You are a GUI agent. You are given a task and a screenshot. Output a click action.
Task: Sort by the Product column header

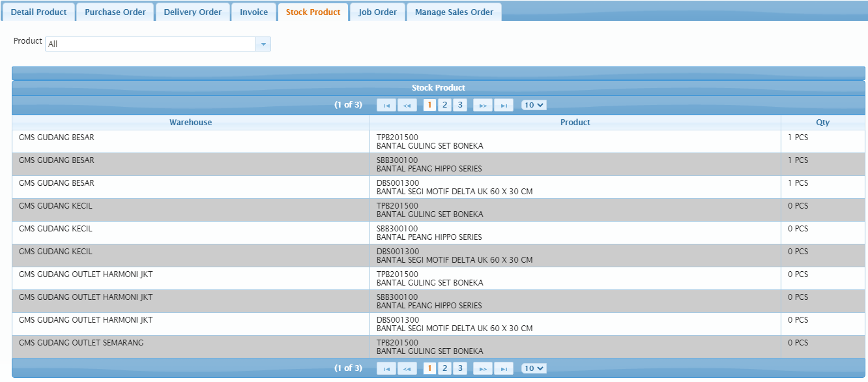point(575,123)
